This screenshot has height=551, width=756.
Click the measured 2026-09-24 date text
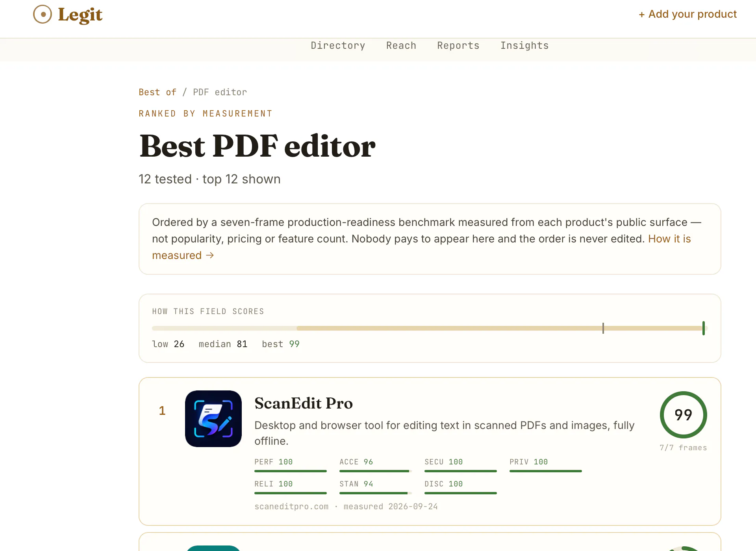[x=391, y=507]
